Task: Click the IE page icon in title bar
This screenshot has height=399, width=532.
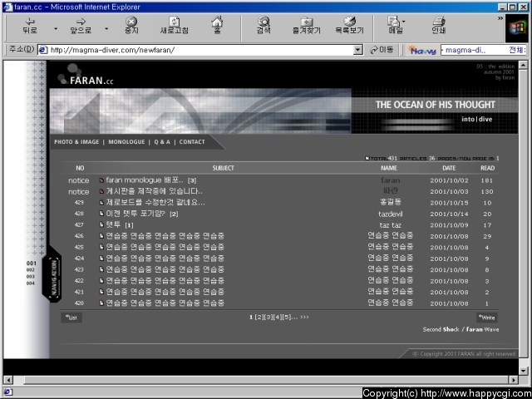Action: [x=7, y=7]
